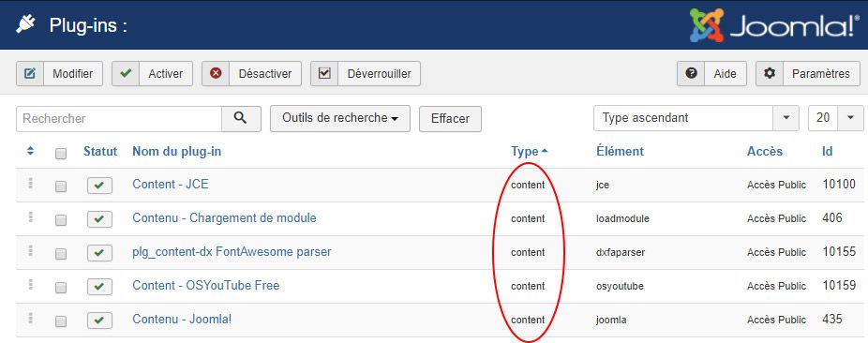
Task: Click the Paramètres gear icon
Action: click(770, 73)
